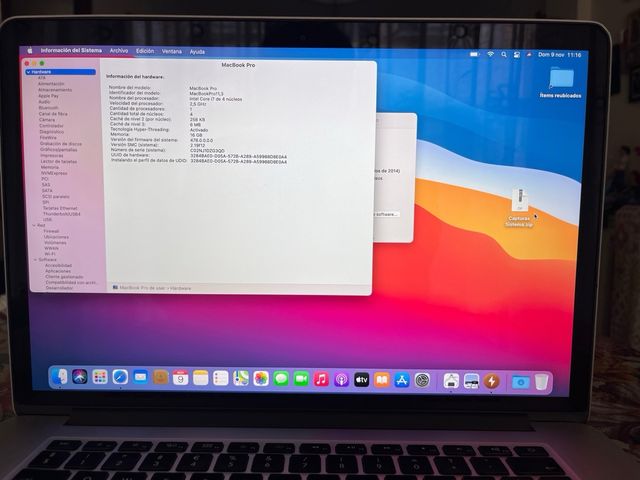640x480 pixels.
Task: Click the orange lightning bolt Dock app
Action: 491,381
